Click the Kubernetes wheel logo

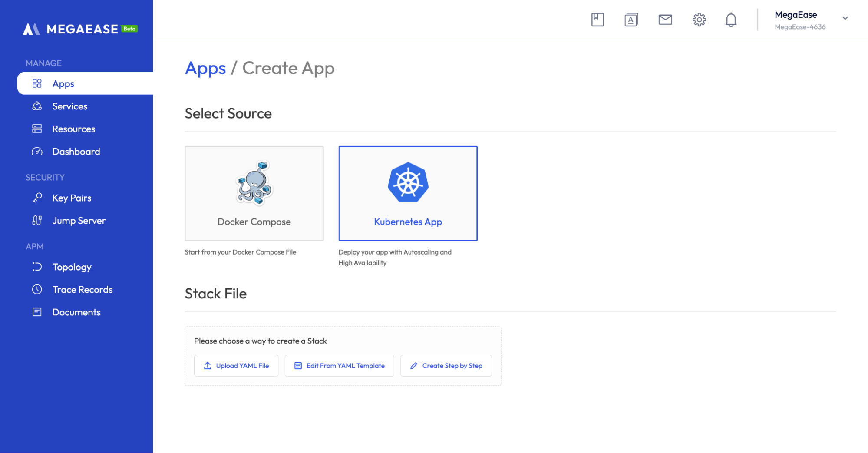408,182
